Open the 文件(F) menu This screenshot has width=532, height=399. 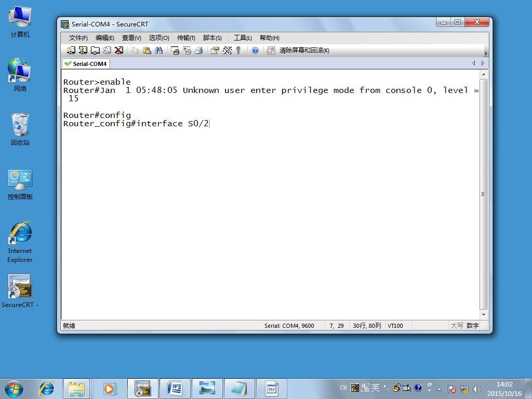tap(78, 37)
